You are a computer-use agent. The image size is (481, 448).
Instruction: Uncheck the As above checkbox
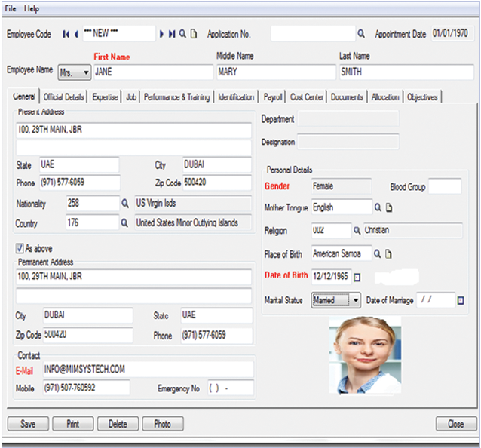(x=20, y=247)
